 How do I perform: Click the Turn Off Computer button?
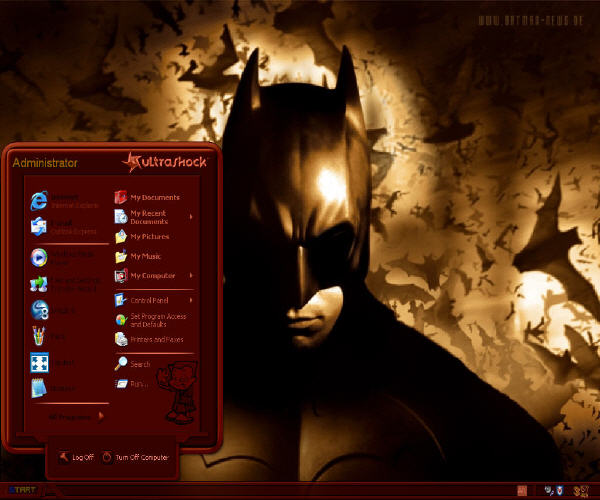(135, 457)
